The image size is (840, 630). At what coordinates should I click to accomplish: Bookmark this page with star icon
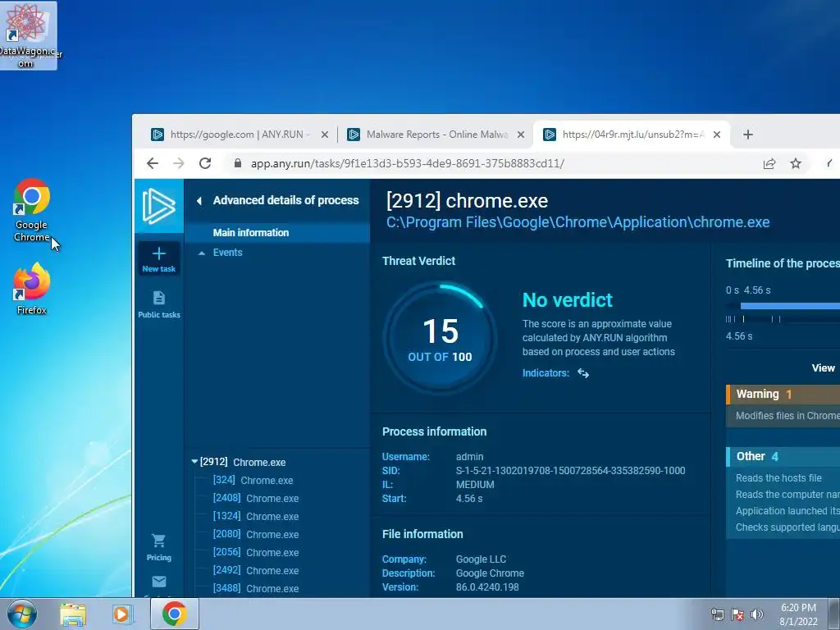(x=796, y=163)
